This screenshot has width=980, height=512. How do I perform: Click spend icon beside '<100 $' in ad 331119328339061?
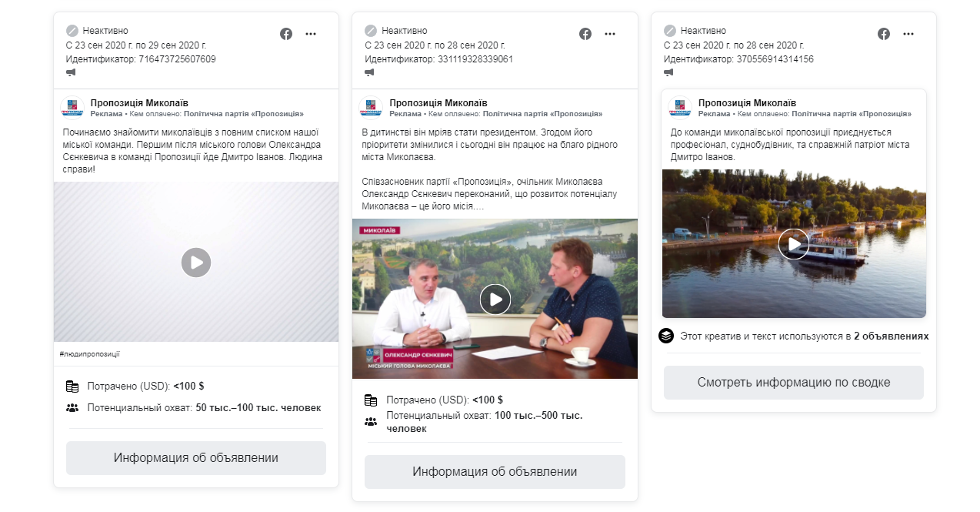click(371, 400)
